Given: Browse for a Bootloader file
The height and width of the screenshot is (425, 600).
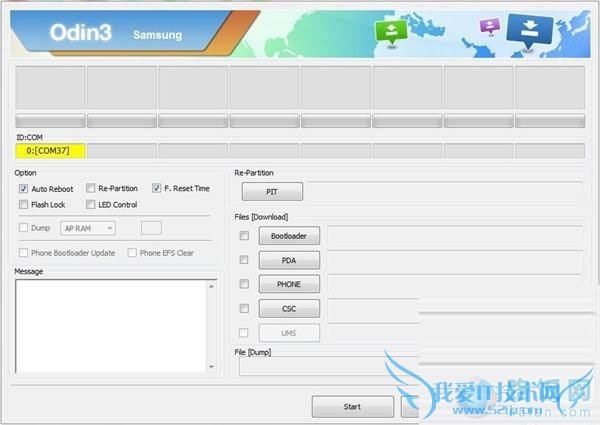Looking at the screenshot, I should click(x=289, y=236).
